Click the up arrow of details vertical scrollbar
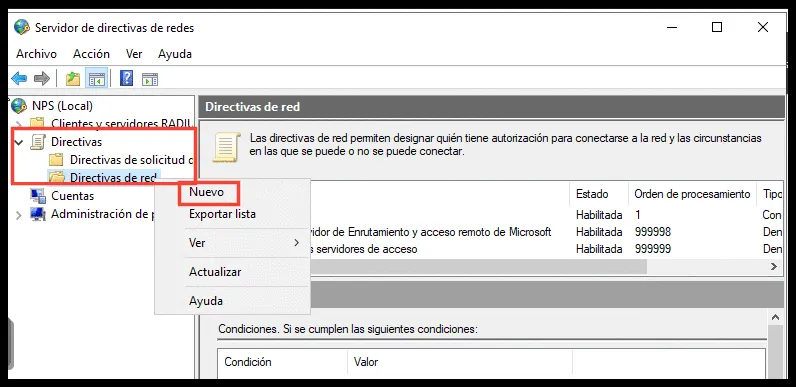 (775, 317)
